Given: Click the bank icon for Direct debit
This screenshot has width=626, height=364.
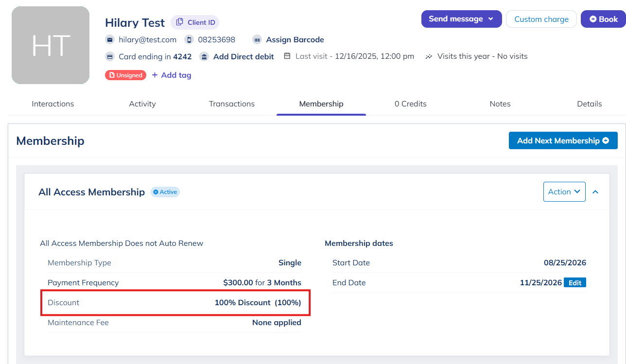Looking at the screenshot, I should 204,56.
